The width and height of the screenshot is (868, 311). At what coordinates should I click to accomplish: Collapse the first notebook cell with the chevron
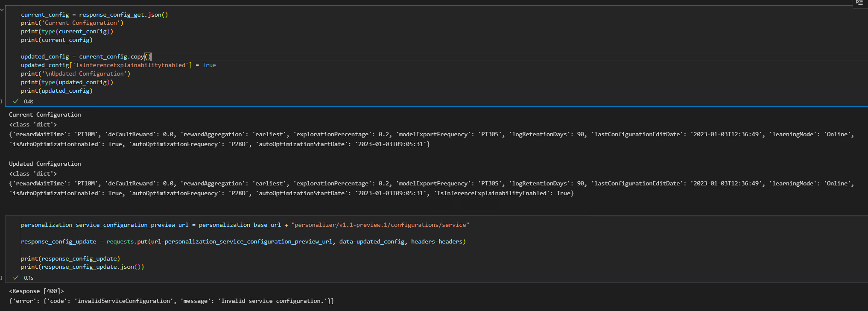[2, 9]
